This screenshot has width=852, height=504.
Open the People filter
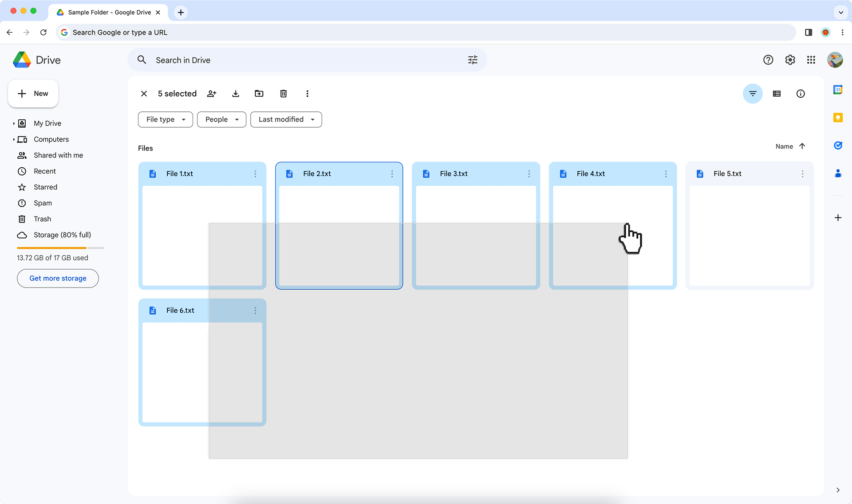click(x=221, y=119)
